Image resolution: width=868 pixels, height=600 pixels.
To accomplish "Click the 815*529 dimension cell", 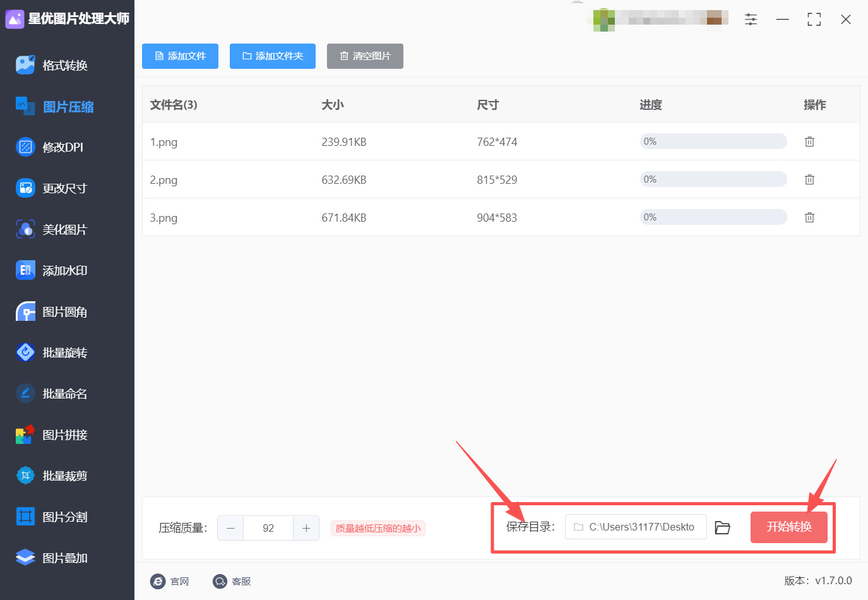I will (497, 180).
